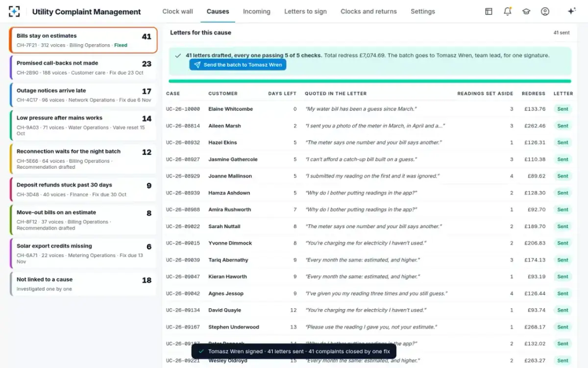
Task: Open the notifications bell
Action: coord(508,11)
